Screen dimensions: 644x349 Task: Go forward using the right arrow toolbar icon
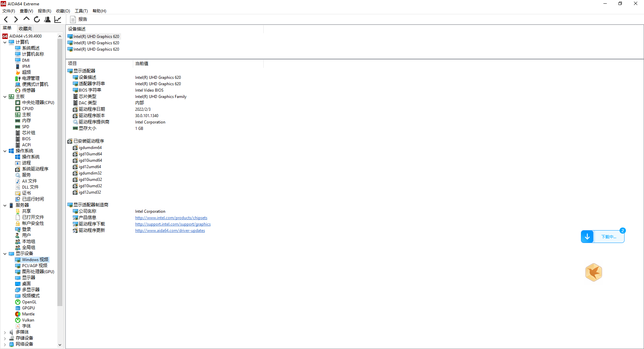coord(16,19)
